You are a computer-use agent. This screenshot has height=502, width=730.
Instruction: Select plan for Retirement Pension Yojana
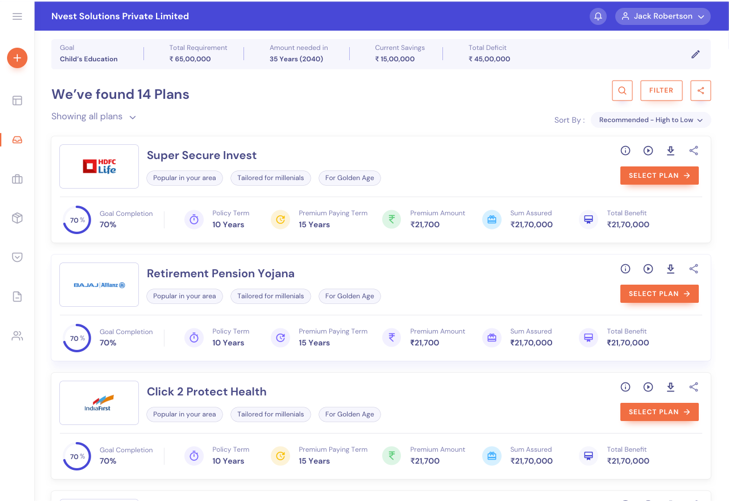[x=659, y=294]
